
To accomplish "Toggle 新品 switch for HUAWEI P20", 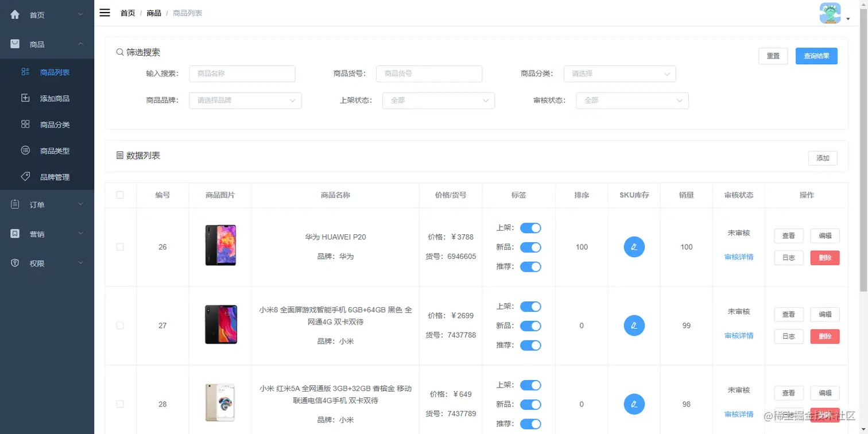I will pyautogui.click(x=530, y=247).
